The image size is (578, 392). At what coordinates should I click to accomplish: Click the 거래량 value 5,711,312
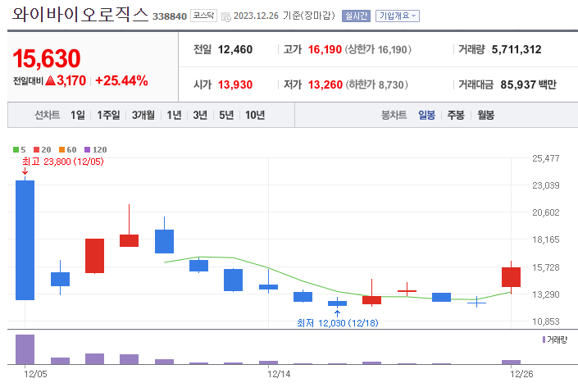tap(517, 49)
